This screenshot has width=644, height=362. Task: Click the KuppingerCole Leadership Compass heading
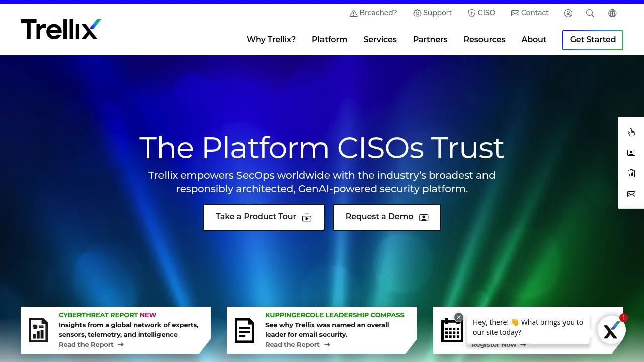click(x=335, y=315)
